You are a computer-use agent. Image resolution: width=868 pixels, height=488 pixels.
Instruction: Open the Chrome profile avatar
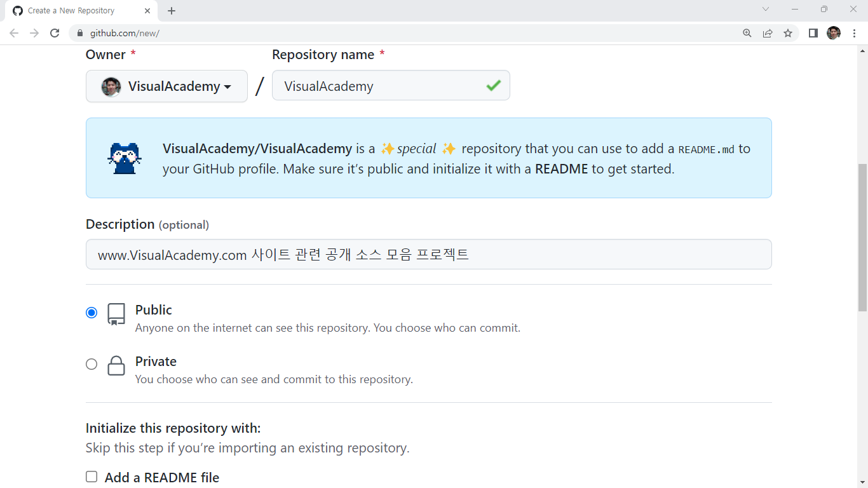(x=833, y=33)
